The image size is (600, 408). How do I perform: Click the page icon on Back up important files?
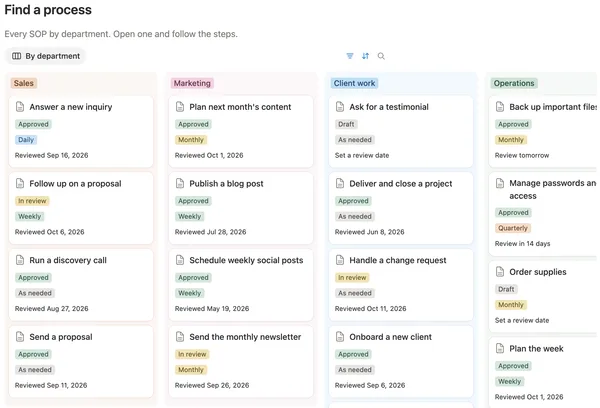point(500,107)
